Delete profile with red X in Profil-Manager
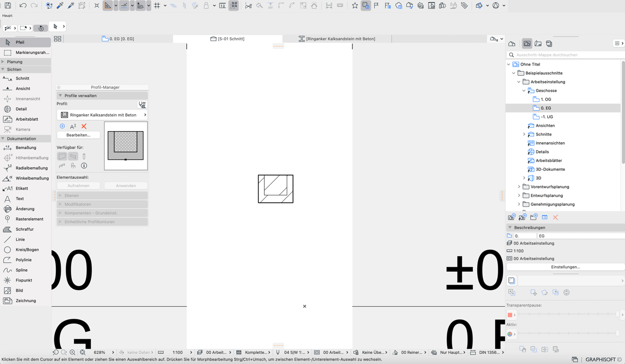This screenshot has height=364, width=625. 84,126
